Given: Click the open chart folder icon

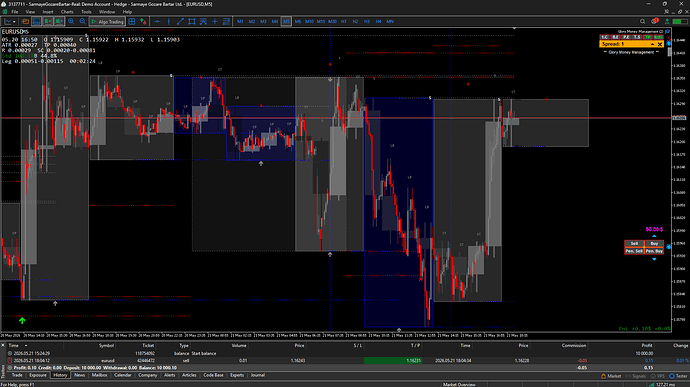Looking at the screenshot, I should pos(25,21).
